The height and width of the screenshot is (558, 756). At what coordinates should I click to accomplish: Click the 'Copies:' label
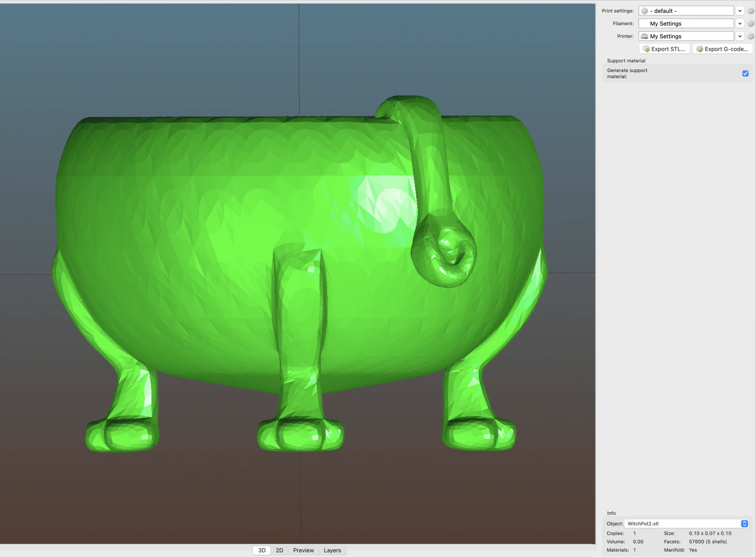pos(615,533)
